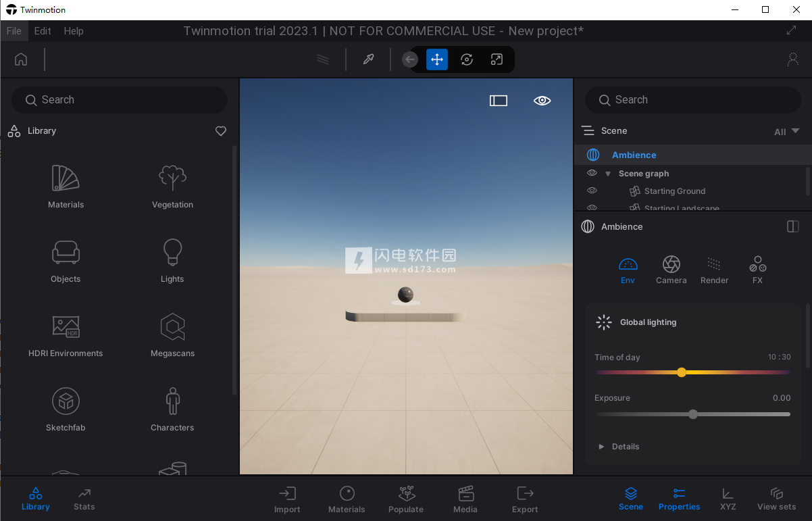This screenshot has height=521, width=812.
Task: Activate the Translate move tool
Action: 437,59
